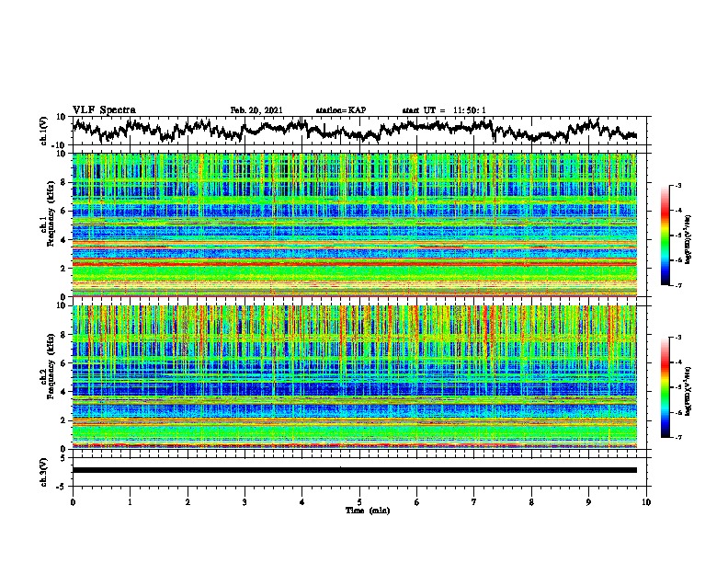Click the final time axis tick label, "10"
Viewport: 728px width, 563px height.
tap(646, 502)
